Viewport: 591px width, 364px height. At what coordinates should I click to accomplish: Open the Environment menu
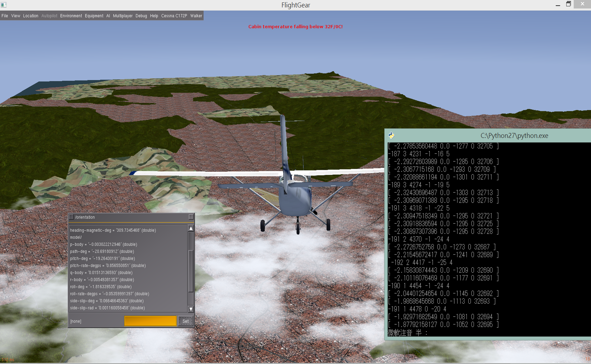pos(71,16)
